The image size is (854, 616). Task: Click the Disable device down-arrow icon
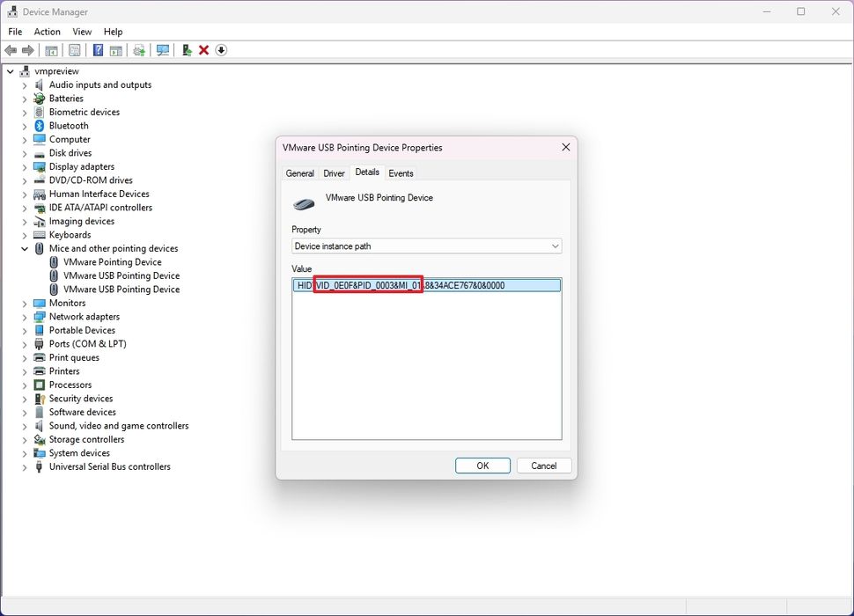click(x=220, y=50)
